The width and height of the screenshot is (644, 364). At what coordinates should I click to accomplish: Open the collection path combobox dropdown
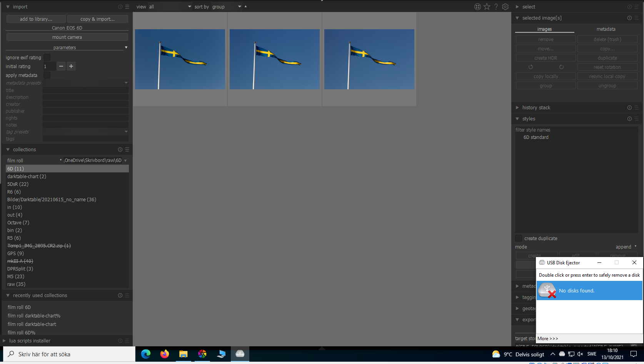point(125,160)
